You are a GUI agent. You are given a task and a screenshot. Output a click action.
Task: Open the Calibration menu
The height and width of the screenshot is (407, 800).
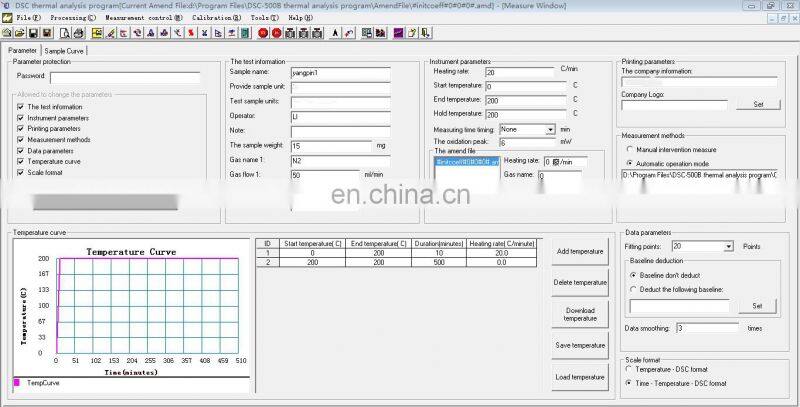pos(214,18)
